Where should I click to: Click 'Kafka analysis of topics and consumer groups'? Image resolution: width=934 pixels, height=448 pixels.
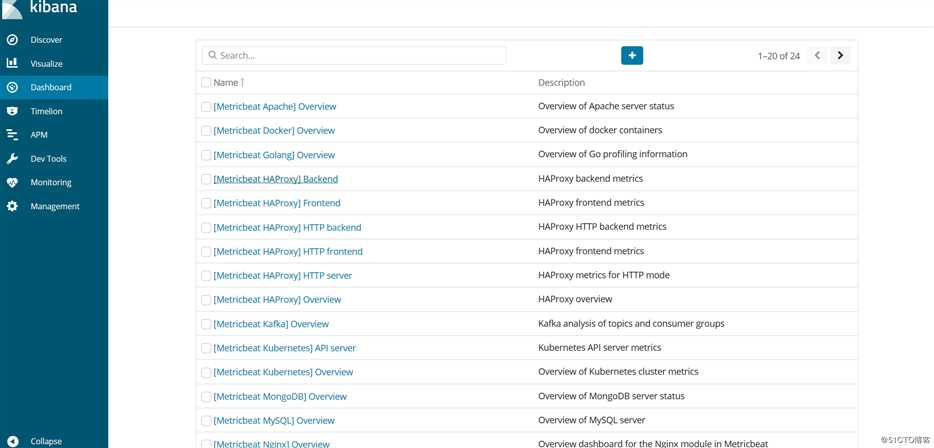(631, 323)
